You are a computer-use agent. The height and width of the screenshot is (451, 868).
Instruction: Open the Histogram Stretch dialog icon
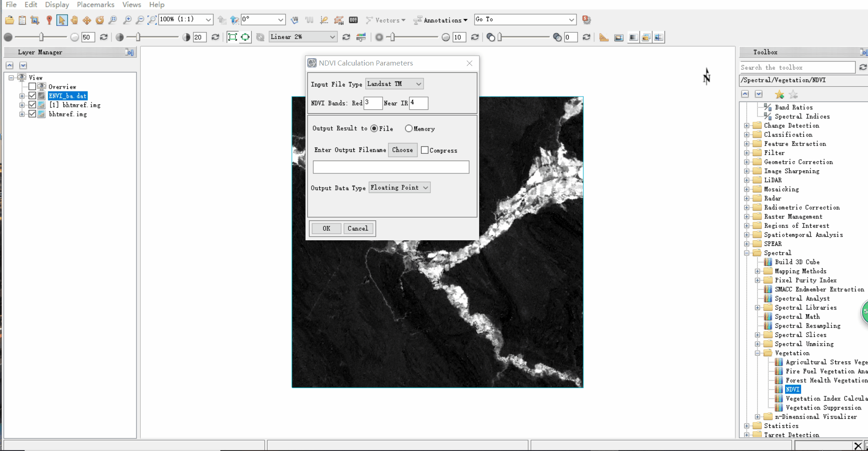point(361,37)
